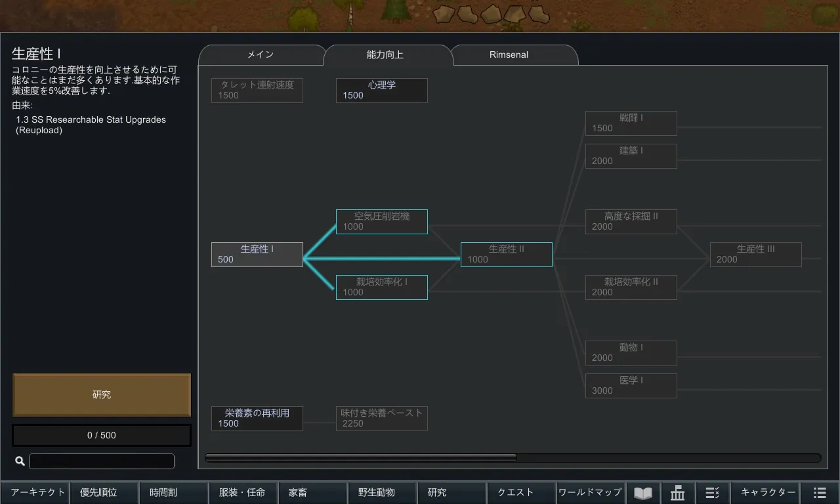Click the magnifier search icon
Viewport: 840px width, 504px height.
[20, 461]
